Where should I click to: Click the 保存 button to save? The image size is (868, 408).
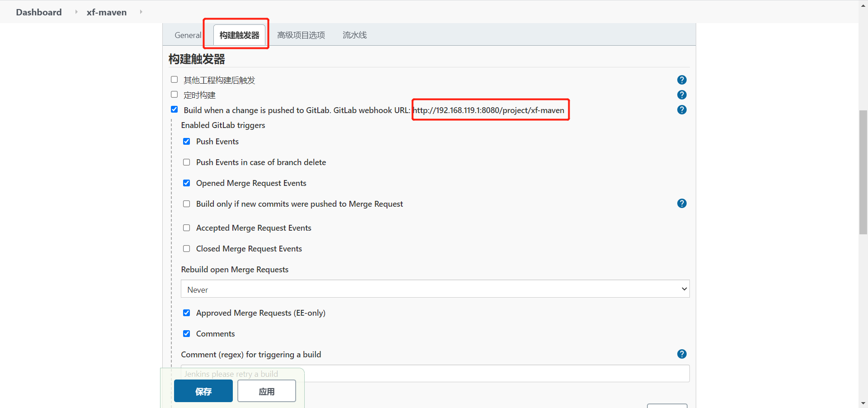click(x=203, y=391)
